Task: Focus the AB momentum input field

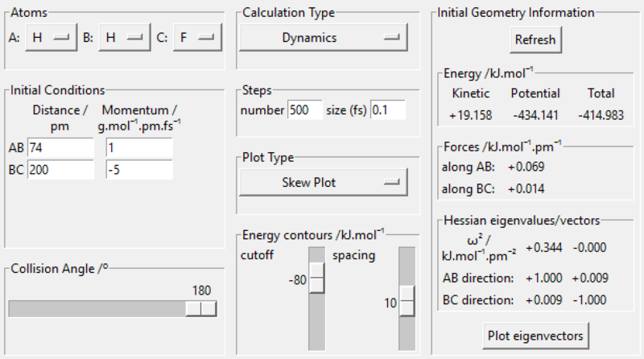Action: [138, 148]
